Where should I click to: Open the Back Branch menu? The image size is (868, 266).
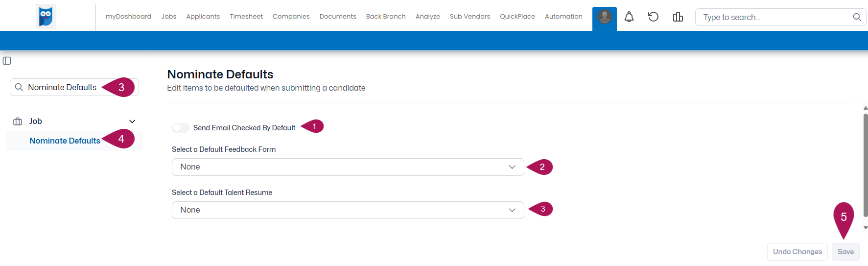pos(386,16)
